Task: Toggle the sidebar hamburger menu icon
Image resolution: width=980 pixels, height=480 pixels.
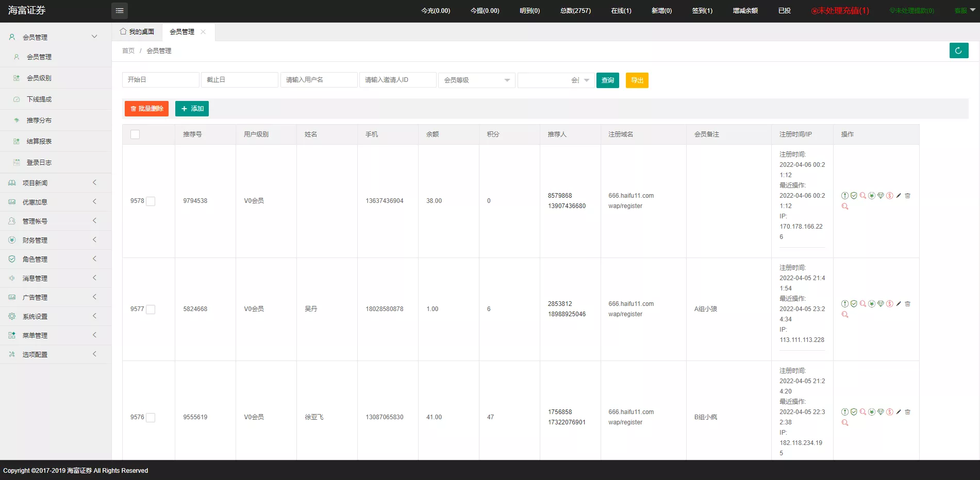Action: pos(120,11)
